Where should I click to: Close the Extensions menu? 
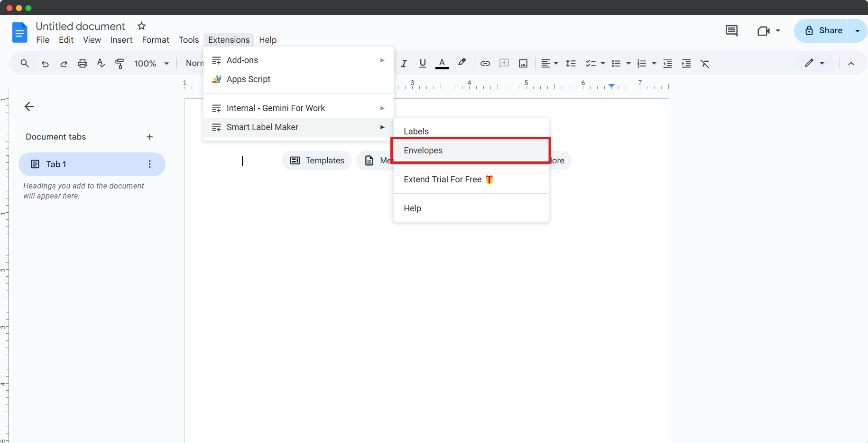[x=229, y=40]
